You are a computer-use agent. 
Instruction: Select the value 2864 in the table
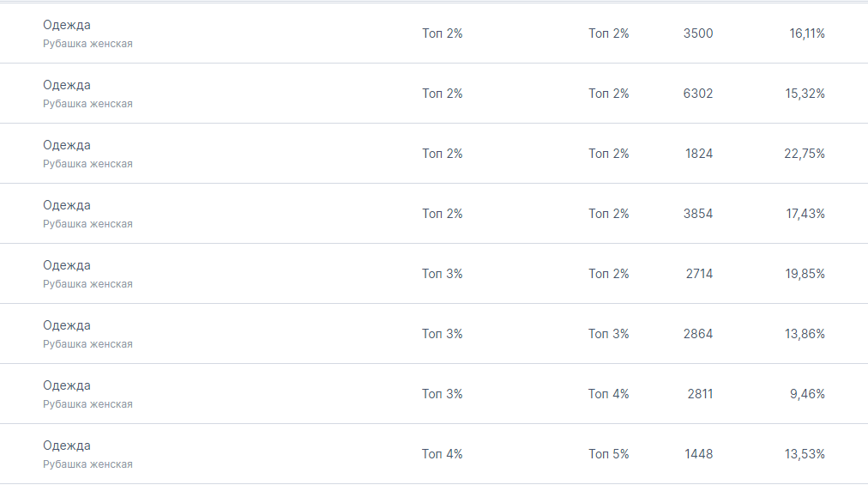(x=697, y=334)
